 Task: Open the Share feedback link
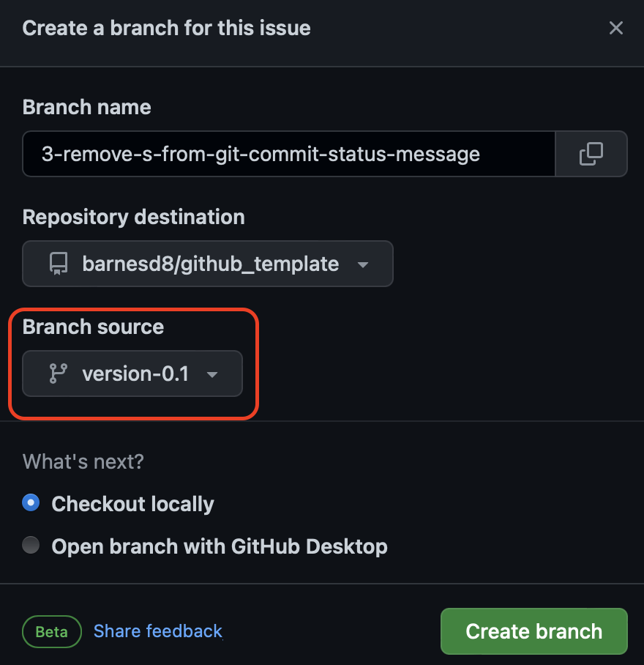point(157,631)
